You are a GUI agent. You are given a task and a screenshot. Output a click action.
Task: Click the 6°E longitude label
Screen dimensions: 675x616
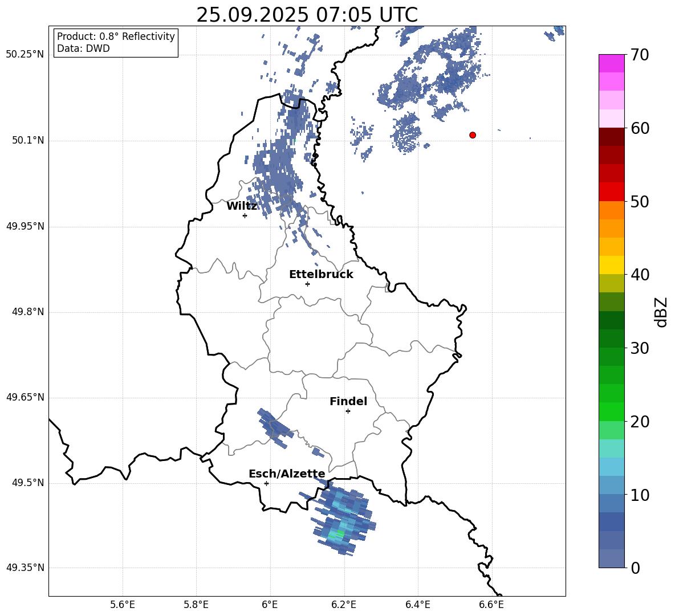pyautogui.click(x=270, y=605)
